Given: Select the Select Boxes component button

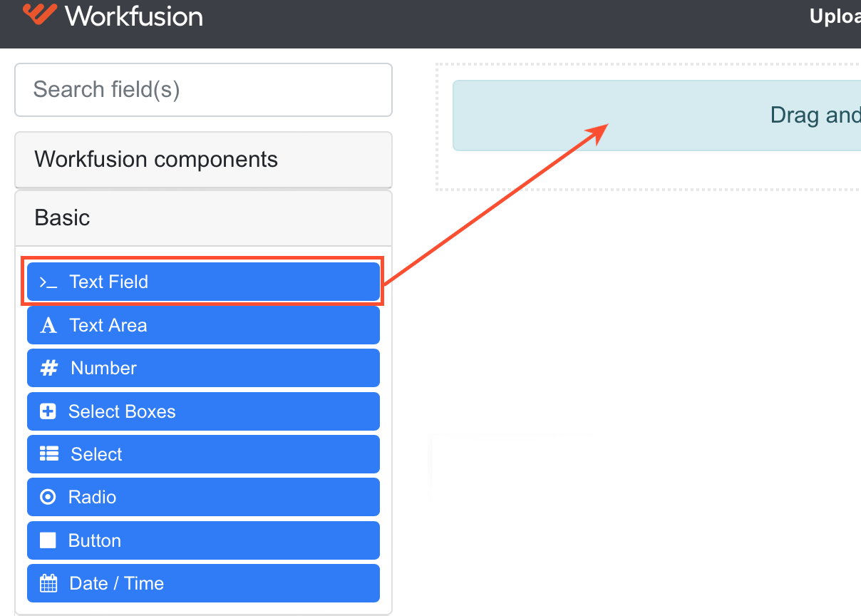Looking at the screenshot, I should click(x=203, y=411).
